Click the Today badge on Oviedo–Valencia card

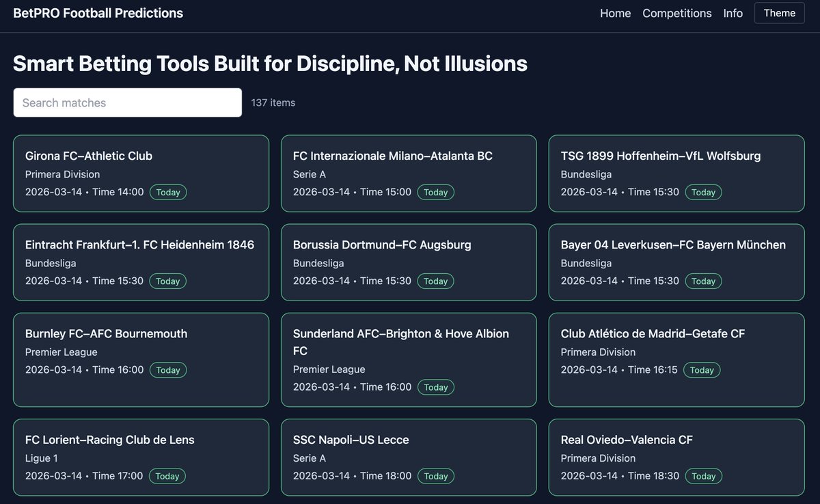coord(703,476)
